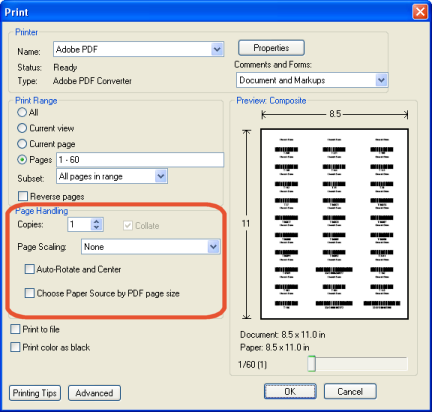432x412 pixels.
Task: Increase copies with the up arrow
Action: [96, 221]
